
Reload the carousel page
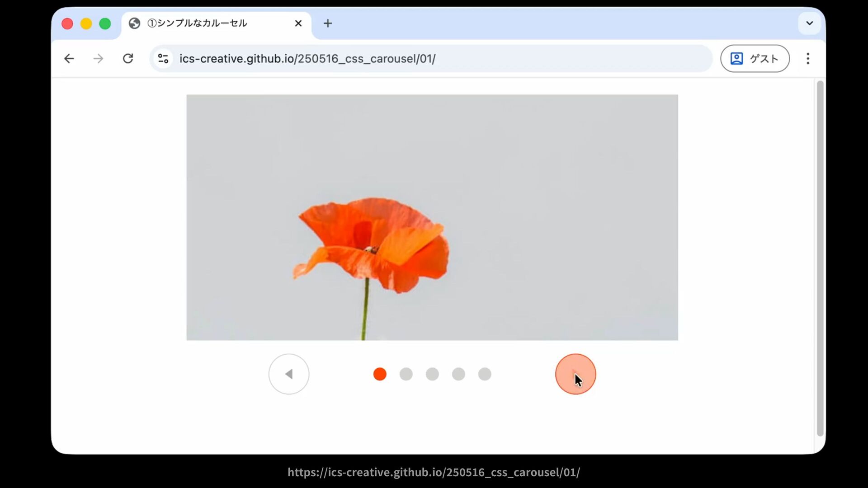128,59
